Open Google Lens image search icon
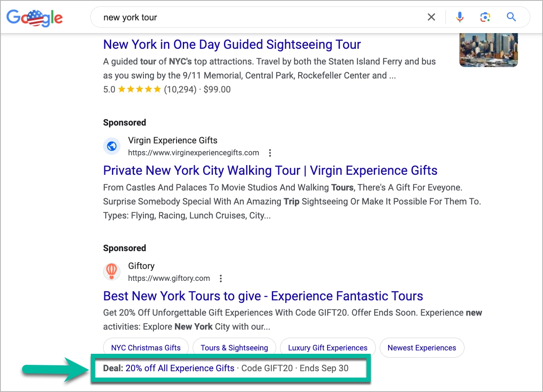The height and width of the screenshot is (392, 543). [x=485, y=17]
